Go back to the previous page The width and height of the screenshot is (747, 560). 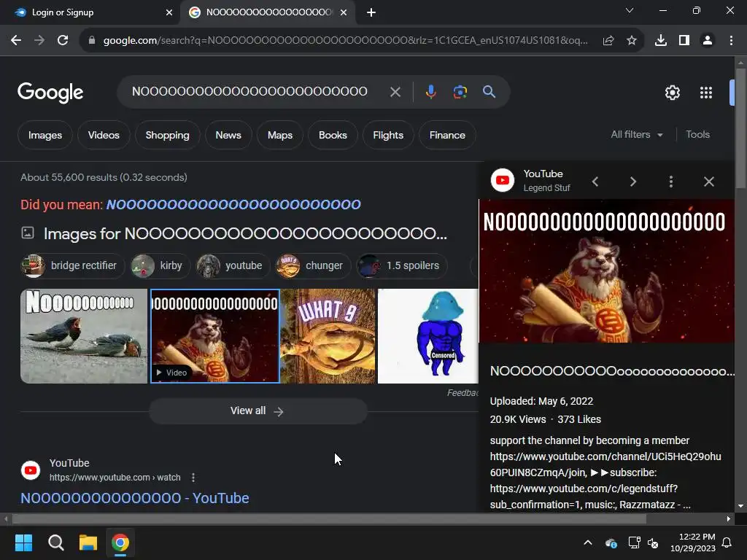tap(16, 41)
